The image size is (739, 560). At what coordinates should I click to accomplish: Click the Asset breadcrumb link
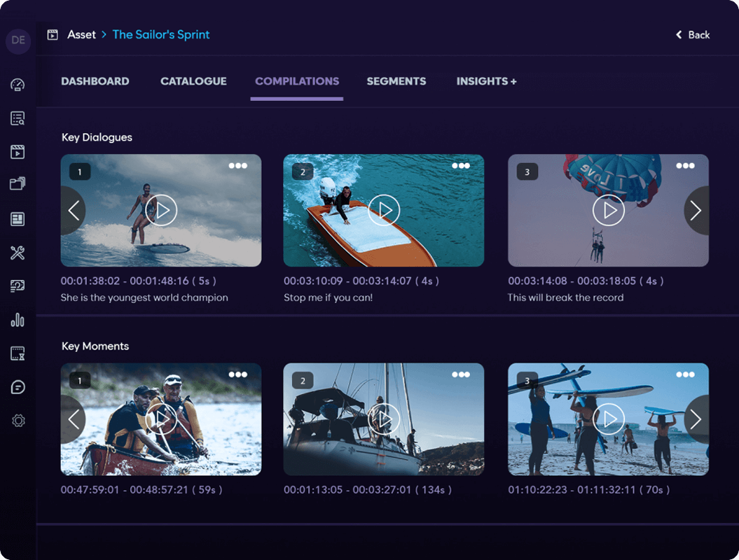tap(81, 34)
